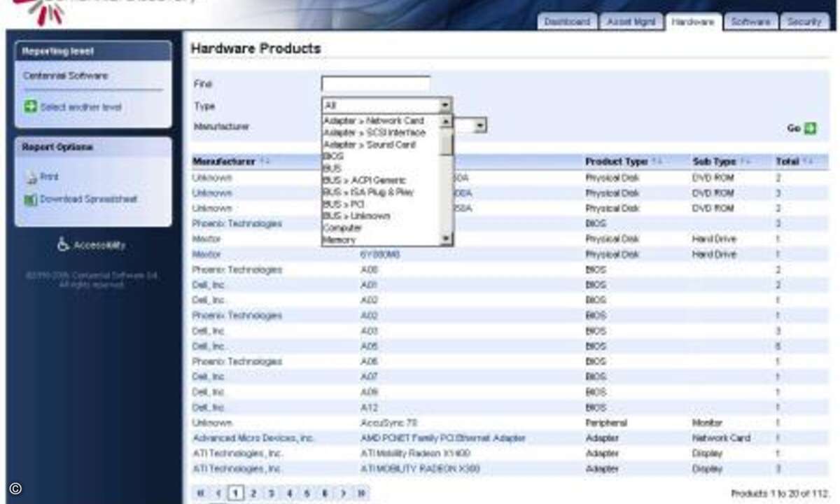This screenshot has width=840, height=504.
Task: Open the Type dropdown showing All
Action: tap(386, 105)
